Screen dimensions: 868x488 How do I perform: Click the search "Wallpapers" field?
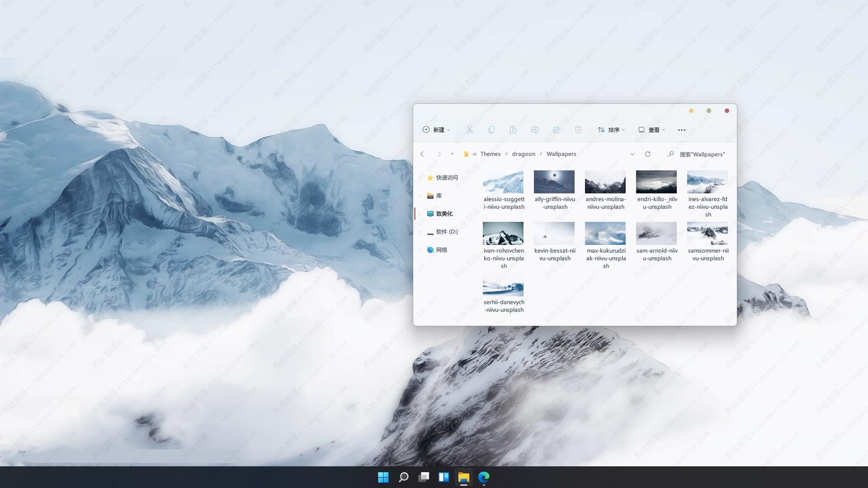pyautogui.click(x=702, y=155)
